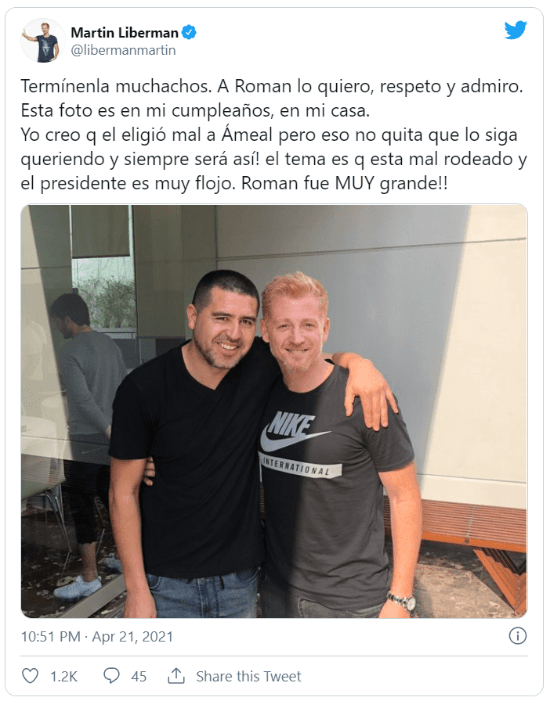Select the Share this Tweet label
This screenshot has width=550, height=701.
(249, 676)
